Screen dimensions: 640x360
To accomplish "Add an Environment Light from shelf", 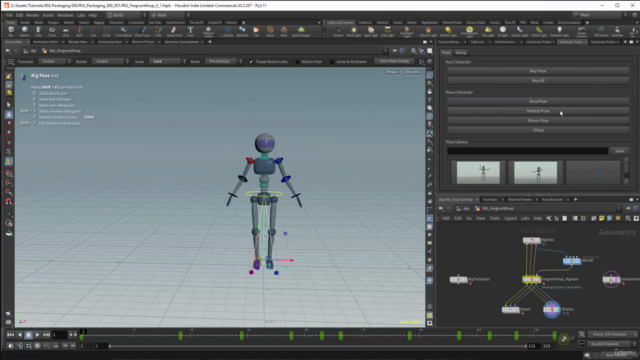I will click(x=469, y=32).
